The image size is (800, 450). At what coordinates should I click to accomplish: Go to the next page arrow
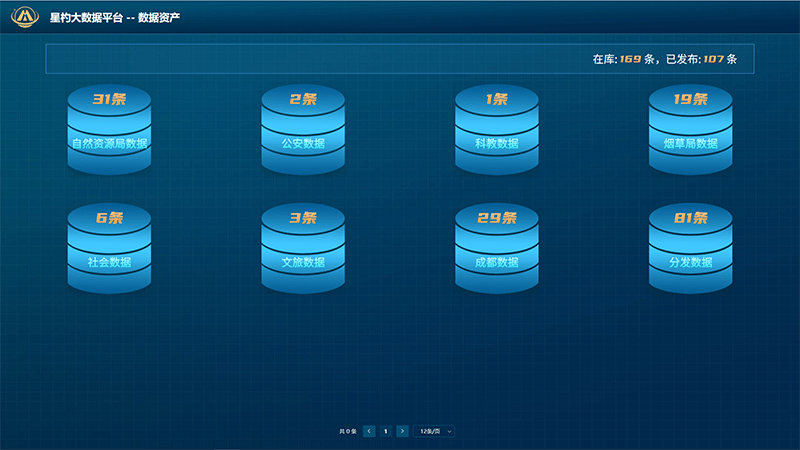click(402, 431)
